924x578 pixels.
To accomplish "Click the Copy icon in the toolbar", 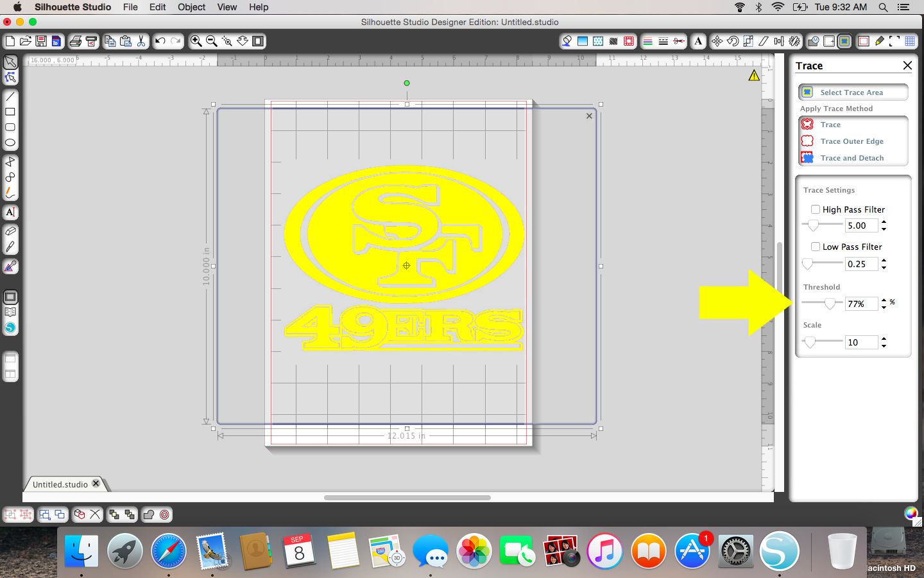I will (x=110, y=41).
